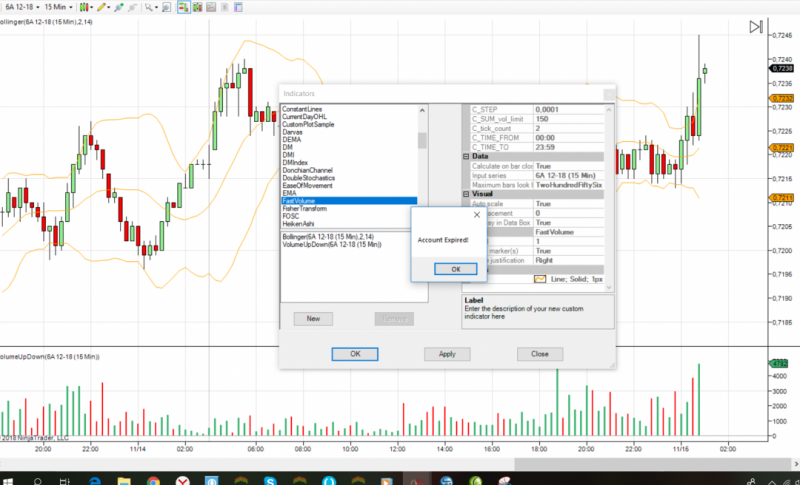
Task: Change Maximum bars look back TwoHundredFiftySix value
Action: click(x=569, y=185)
